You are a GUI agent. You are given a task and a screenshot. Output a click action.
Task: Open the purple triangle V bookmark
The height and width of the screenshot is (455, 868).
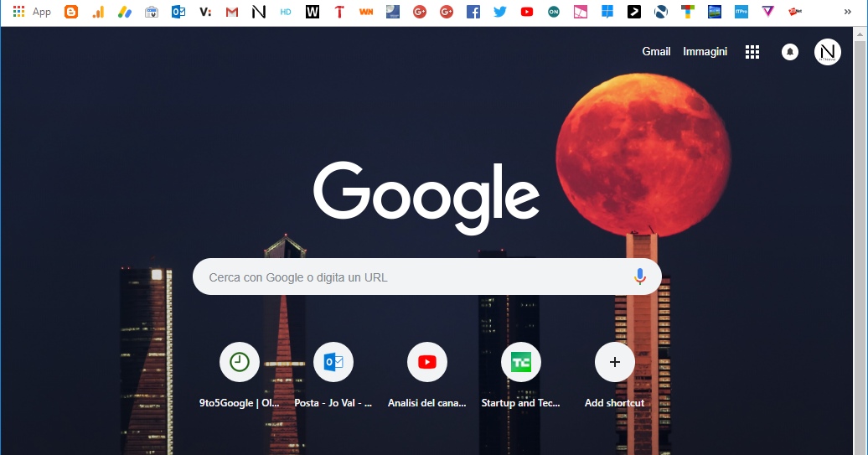[x=767, y=12]
